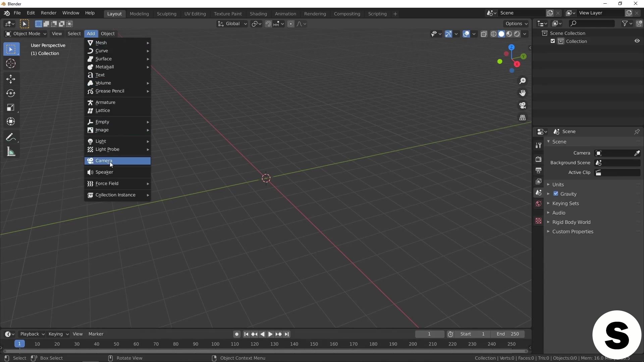Activate the Move tool
The image size is (644, 362).
[x=11, y=79]
